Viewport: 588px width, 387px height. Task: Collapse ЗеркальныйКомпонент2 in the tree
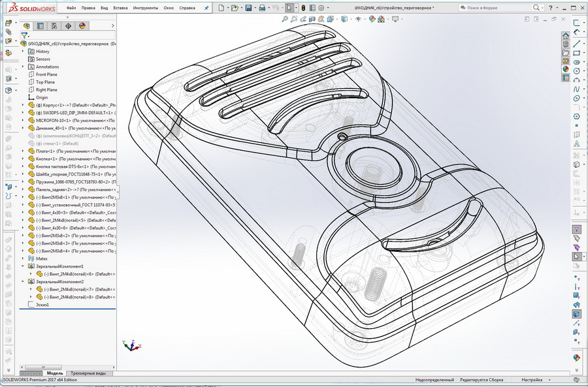[24, 282]
